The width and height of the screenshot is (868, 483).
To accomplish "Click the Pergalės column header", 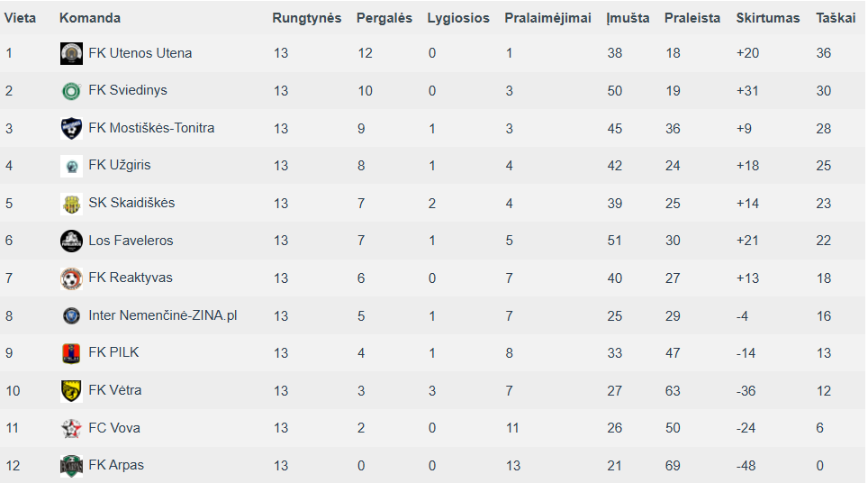I will [x=384, y=18].
